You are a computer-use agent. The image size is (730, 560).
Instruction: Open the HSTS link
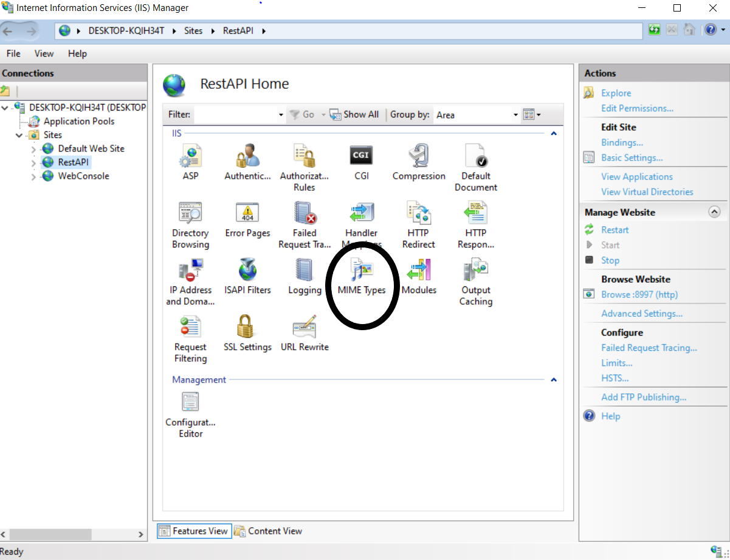click(x=615, y=378)
